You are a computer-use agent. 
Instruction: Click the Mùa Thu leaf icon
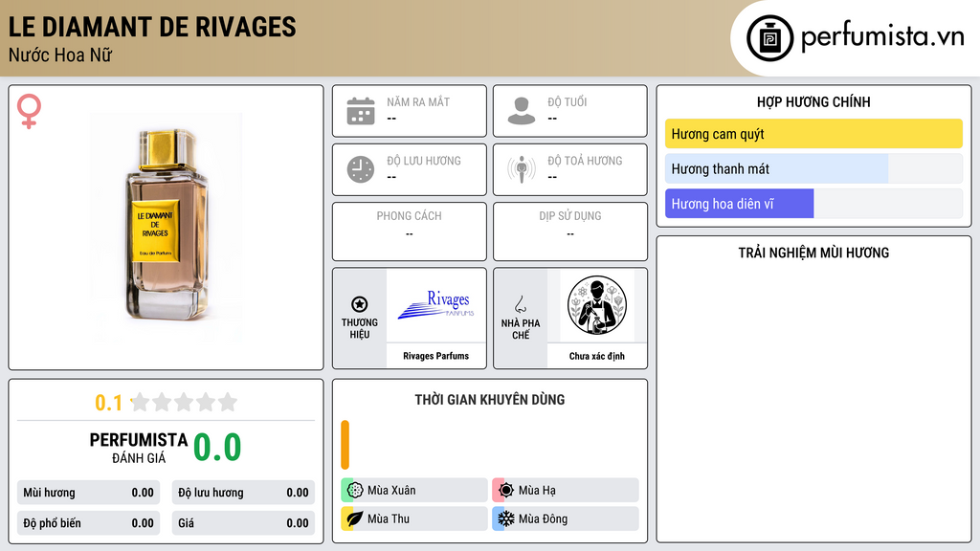pos(355,518)
